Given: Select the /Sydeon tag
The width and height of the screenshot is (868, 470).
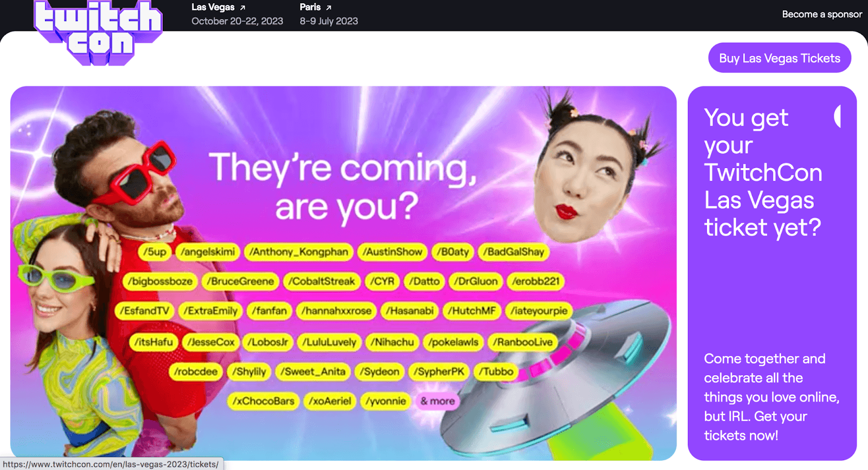Looking at the screenshot, I should [x=380, y=372].
